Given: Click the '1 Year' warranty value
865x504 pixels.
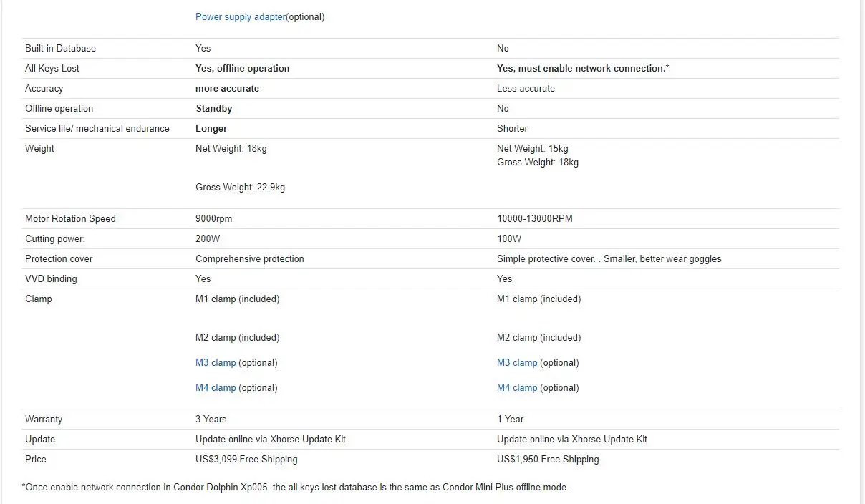Looking at the screenshot, I should [x=510, y=420].
